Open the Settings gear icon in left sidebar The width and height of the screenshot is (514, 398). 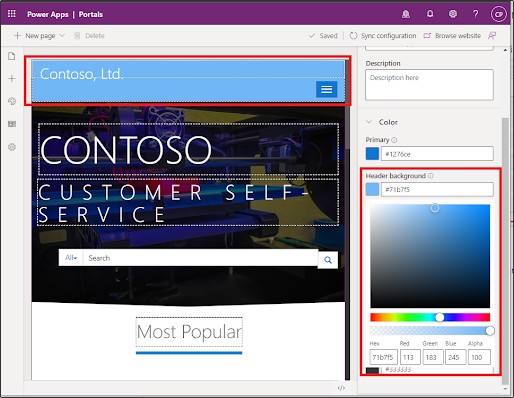coord(12,147)
